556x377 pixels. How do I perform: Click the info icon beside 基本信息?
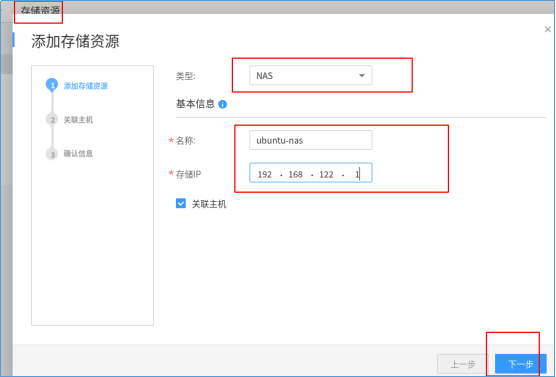click(x=222, y=104)
